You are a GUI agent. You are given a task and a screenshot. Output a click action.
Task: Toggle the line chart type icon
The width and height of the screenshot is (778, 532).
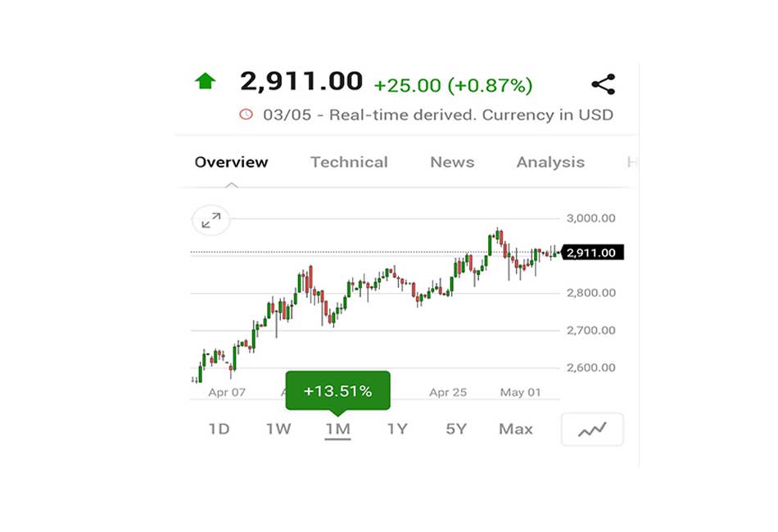click(592, 430)
